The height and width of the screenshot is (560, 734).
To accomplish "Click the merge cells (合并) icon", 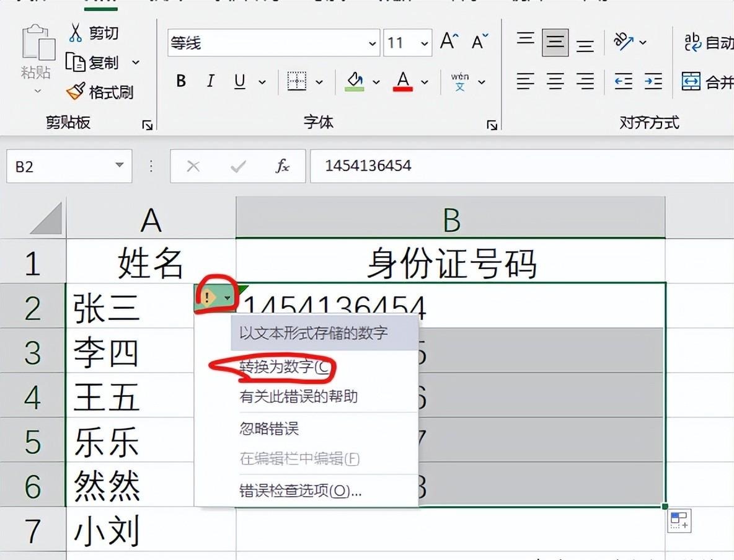I will (x=691, y=81).
